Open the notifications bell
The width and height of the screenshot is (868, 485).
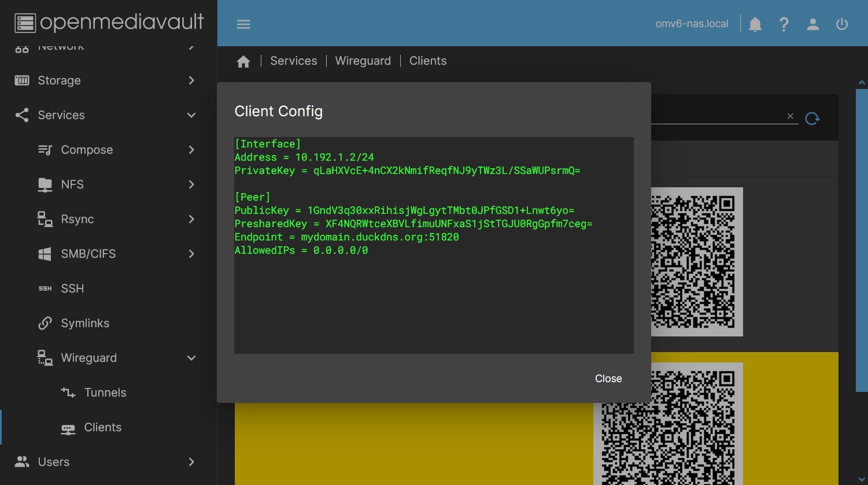pyautogui.click(x=755, y=24)
